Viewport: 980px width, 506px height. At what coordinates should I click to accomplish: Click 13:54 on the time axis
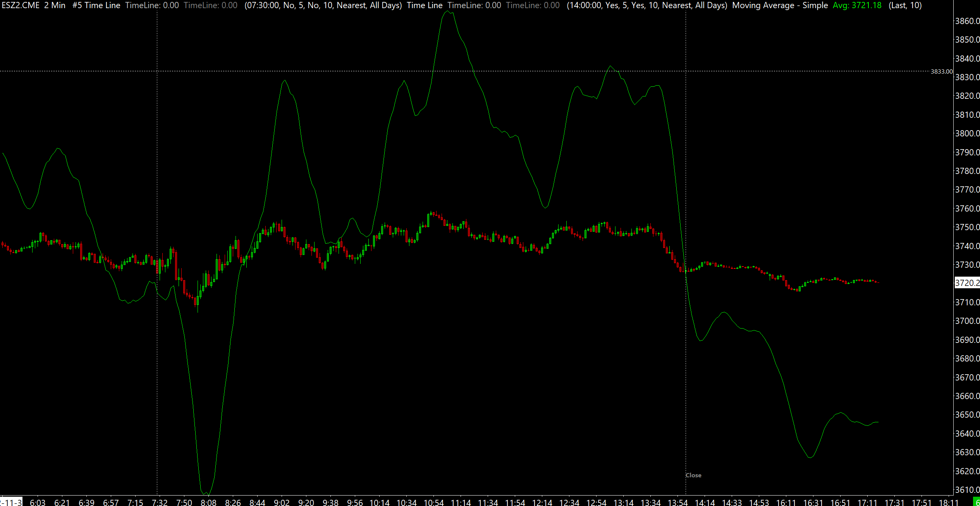pos(677,503)
